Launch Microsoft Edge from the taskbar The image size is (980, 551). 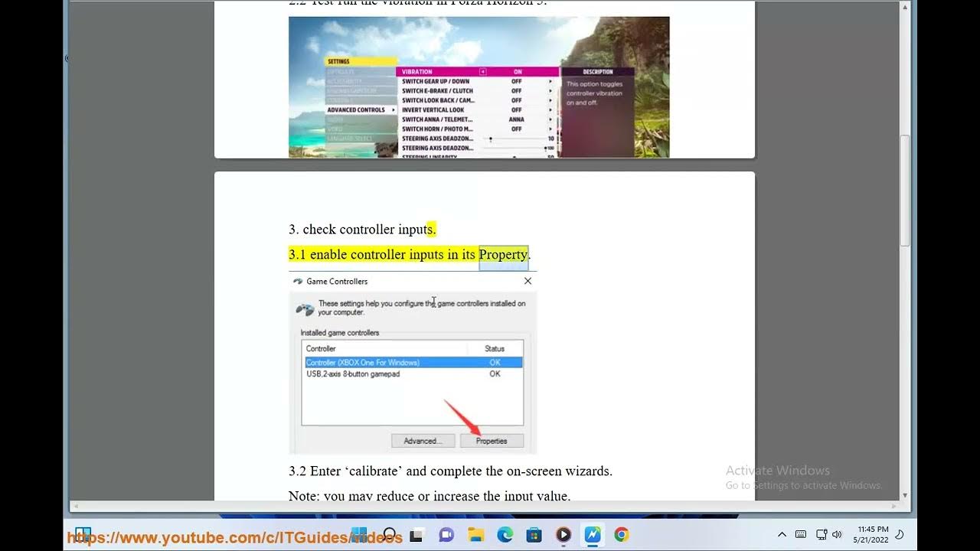505,535
